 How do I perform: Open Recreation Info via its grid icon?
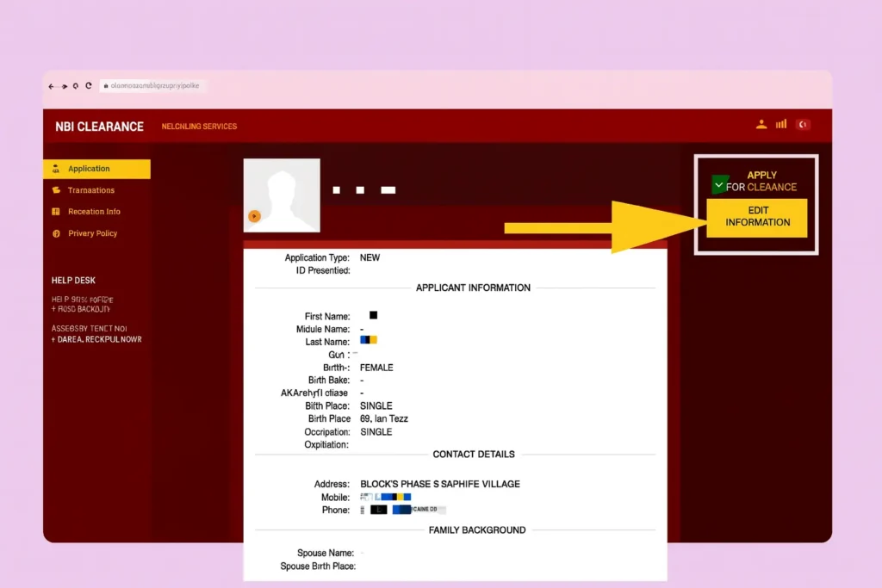tap(58, 212)
